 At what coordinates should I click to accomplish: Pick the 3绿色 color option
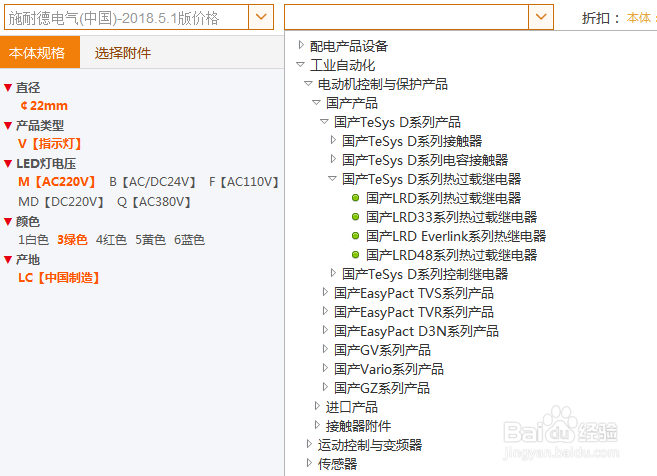pos(72,240)
